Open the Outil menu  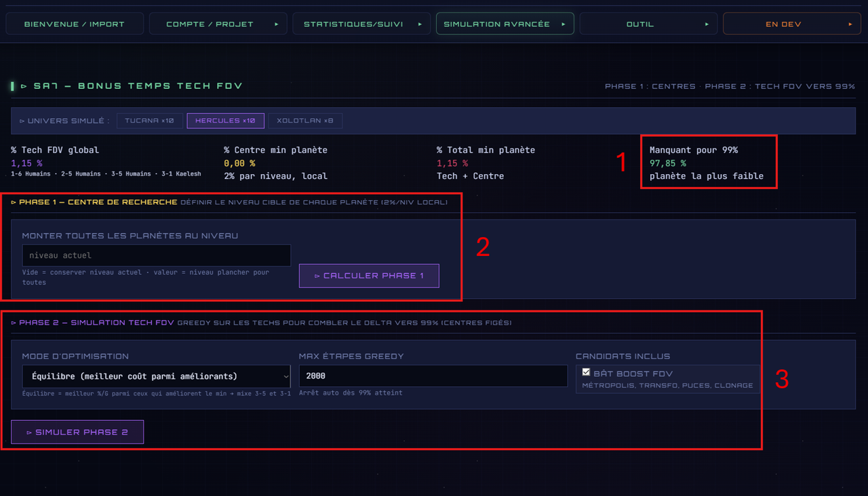pos(648,24)
